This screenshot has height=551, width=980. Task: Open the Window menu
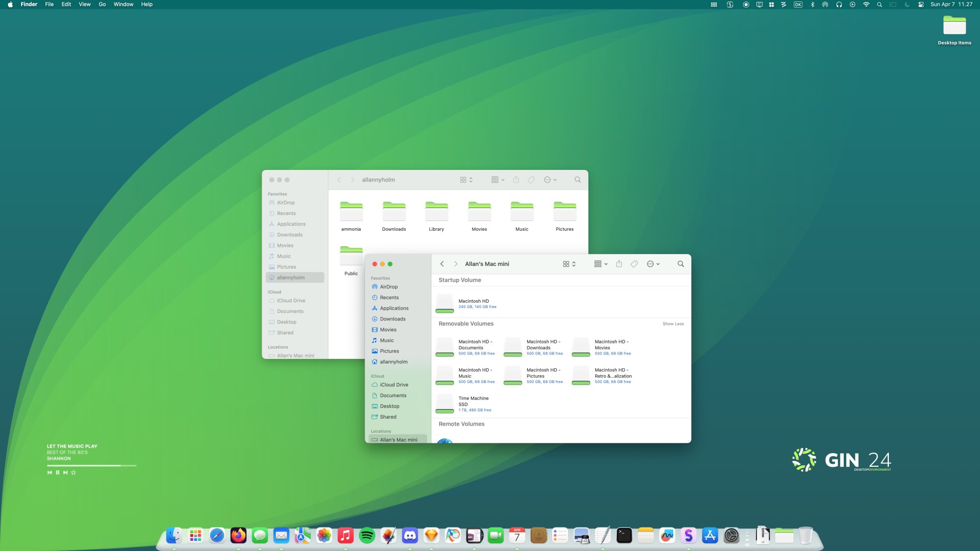tap(123, 4)
